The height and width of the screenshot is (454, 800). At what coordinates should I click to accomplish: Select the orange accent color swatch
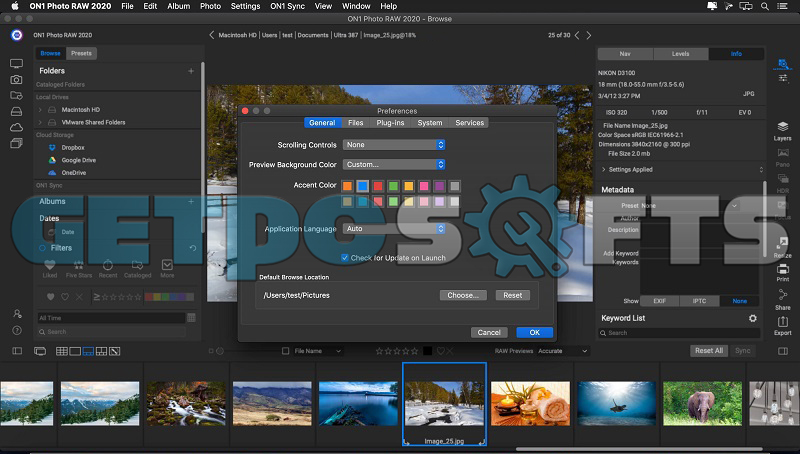pos(347,186)
